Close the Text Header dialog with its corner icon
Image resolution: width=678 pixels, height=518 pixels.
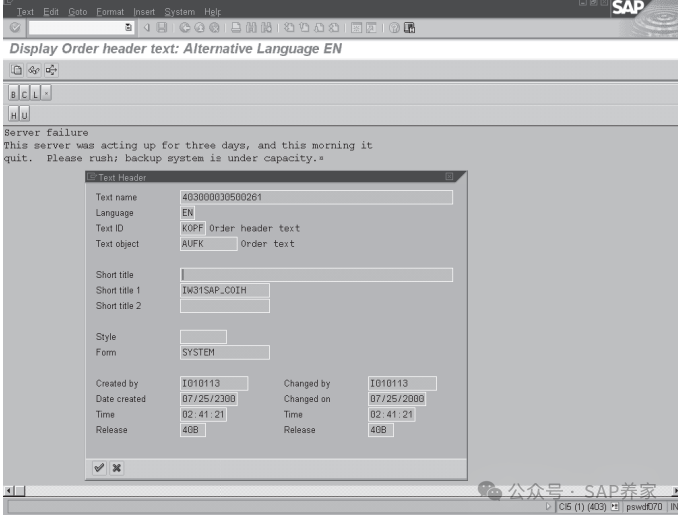click(449, 176)
